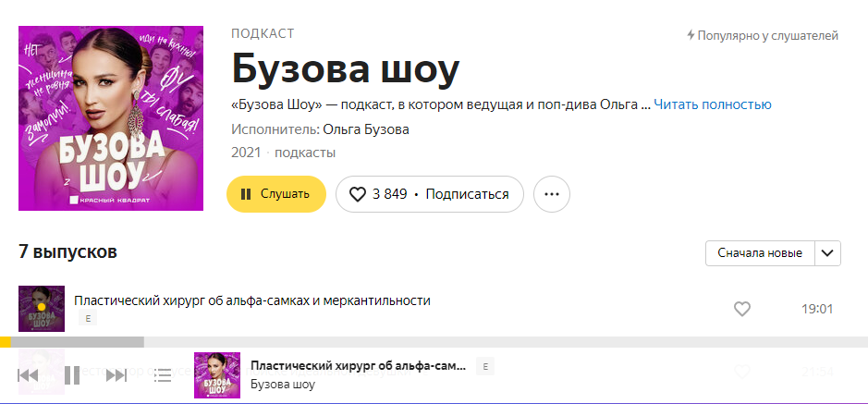Expand the sort order chevron arrow
This screenshot has width=868, height=404.
click(x=828, y=253)
